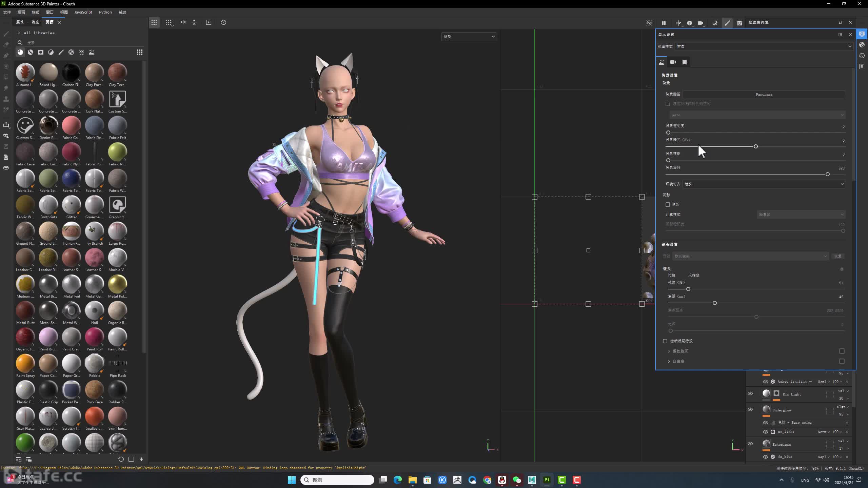This screenshot has height=488, width=868.
Task: Change asset thumbnail grid size icon
Action: tap(140, 52)
